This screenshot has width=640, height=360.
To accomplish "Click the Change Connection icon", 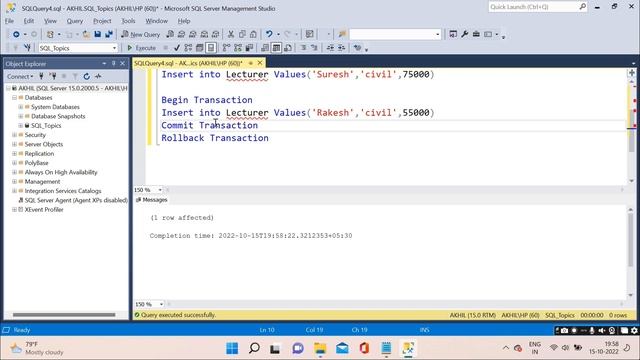I will [x=27, y=48].
